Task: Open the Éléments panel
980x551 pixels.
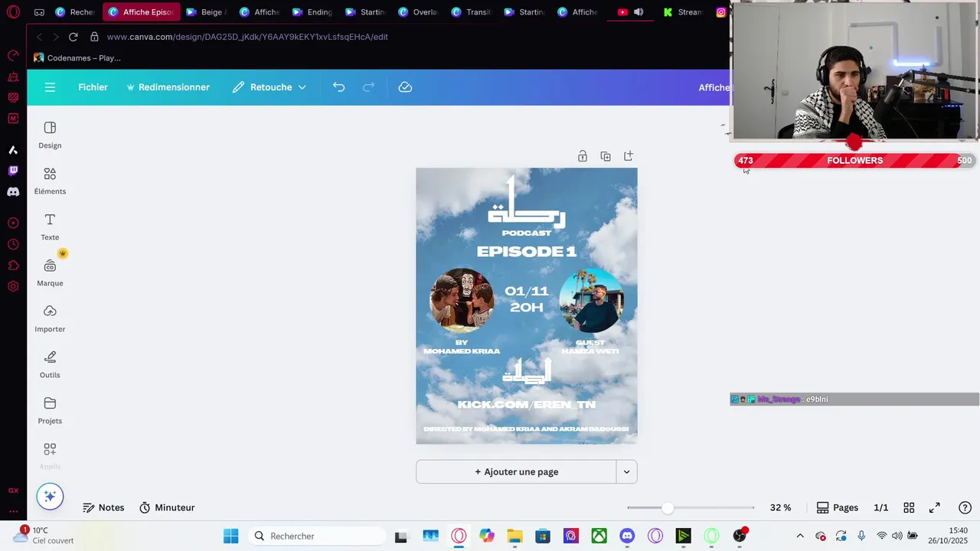Action: tap(50, 181)
